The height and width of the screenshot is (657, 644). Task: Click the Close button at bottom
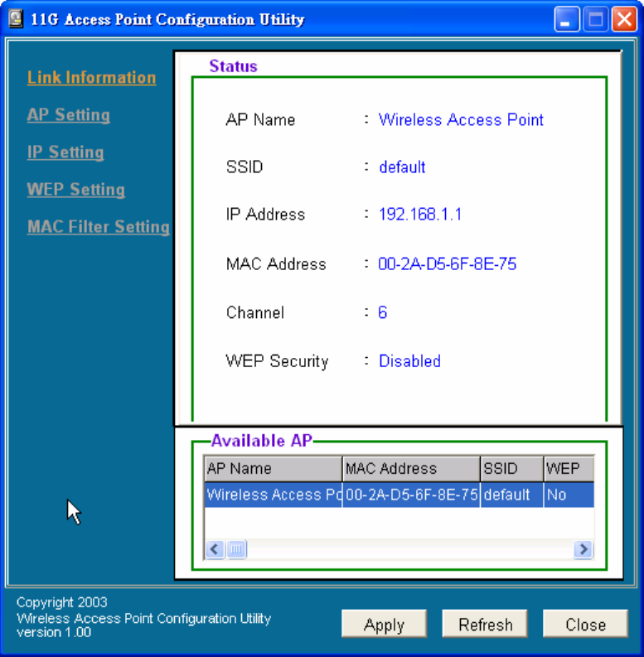[586, 625]
